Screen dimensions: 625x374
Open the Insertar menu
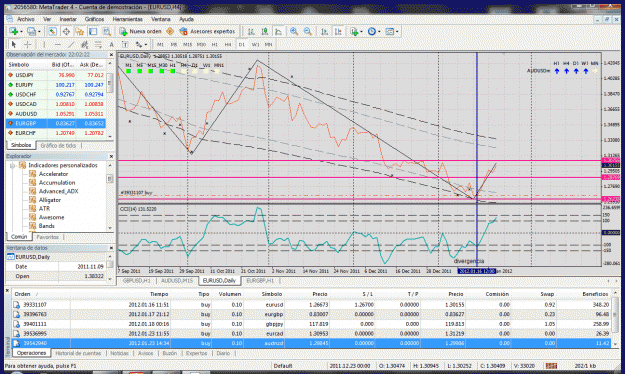[68, 19]
